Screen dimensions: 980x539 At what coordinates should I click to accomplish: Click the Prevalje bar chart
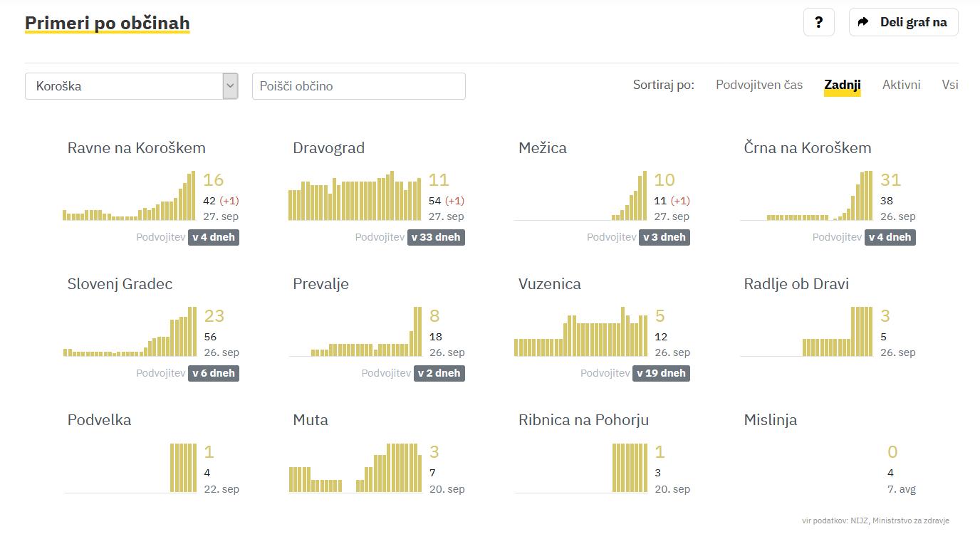click(x=355, y=333)
